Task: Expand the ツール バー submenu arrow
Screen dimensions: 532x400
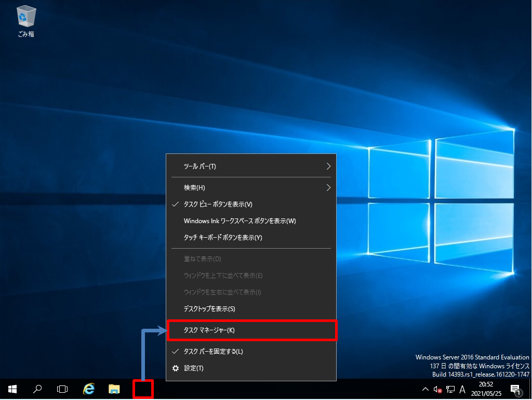Action: point(328,166)
